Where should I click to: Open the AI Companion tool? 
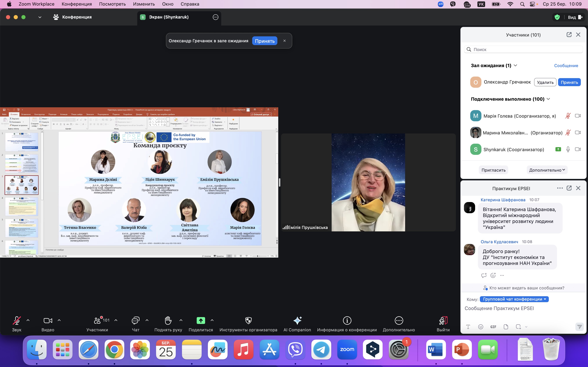click(x=297, y=321)
